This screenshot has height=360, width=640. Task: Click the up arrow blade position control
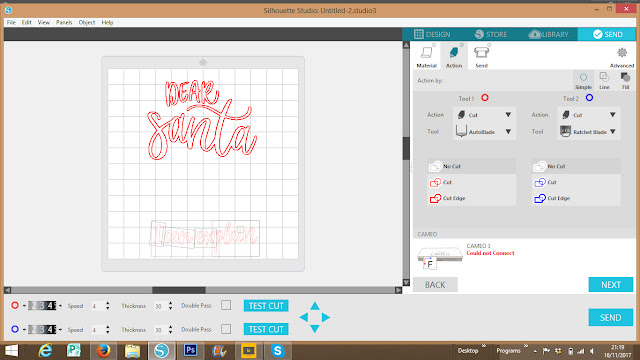pos(315,306)
